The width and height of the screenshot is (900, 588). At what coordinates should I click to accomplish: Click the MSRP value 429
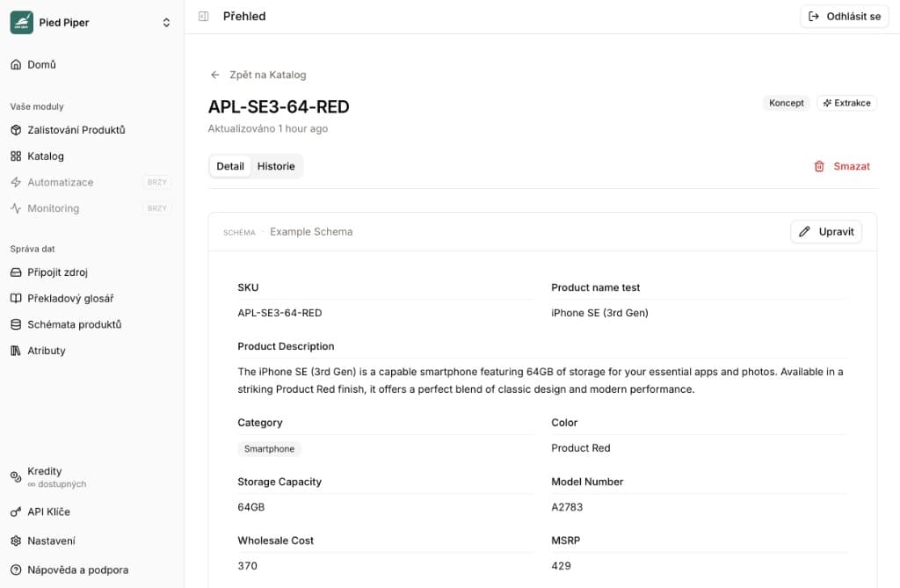pos(561,566)
